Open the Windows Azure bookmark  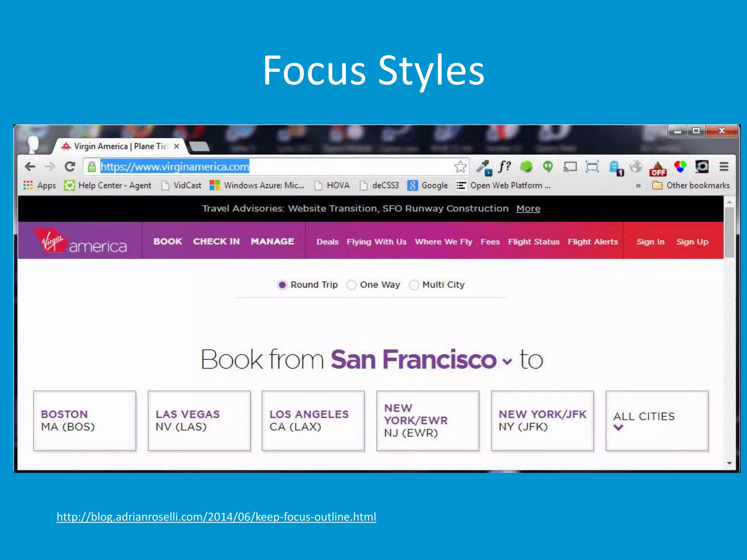(x=256, y=186)
